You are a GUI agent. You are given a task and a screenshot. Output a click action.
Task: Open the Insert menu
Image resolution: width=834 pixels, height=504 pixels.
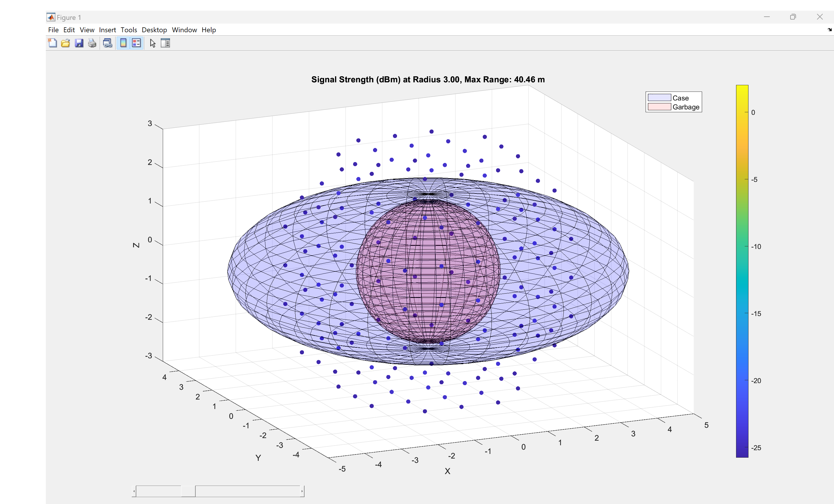[107, 30]
